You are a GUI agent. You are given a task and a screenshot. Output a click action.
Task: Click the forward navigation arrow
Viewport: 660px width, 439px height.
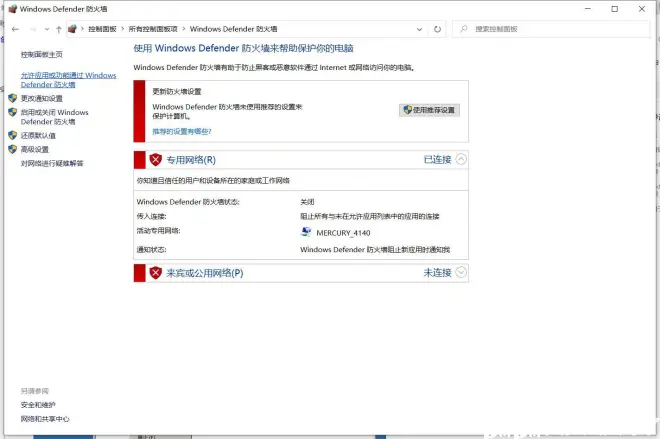pos(33,29)
